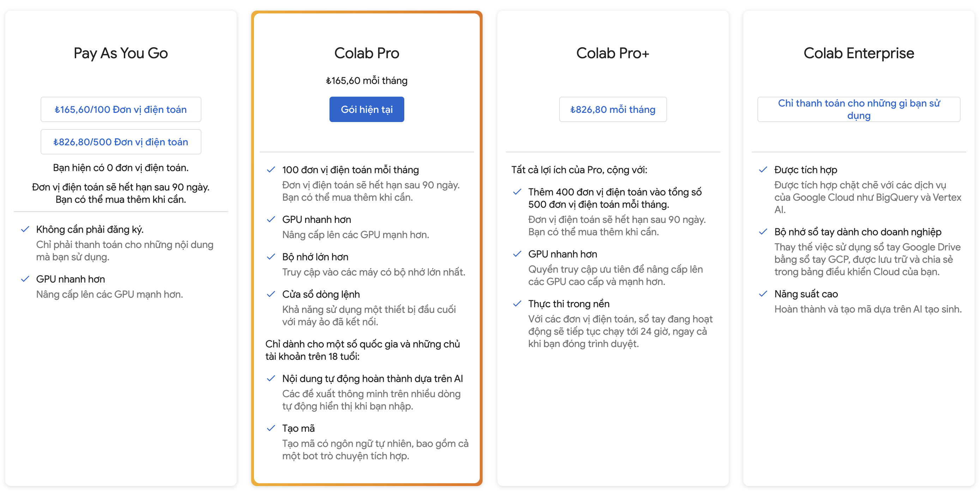Viewport: 980px width, 491px height.
Task: Click checkmark next to Thực thi trong nền
Action: 517,303
